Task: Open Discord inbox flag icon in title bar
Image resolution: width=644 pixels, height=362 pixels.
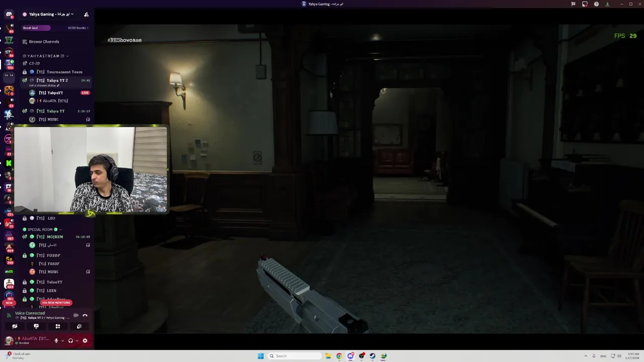Action: pos(573,4)
